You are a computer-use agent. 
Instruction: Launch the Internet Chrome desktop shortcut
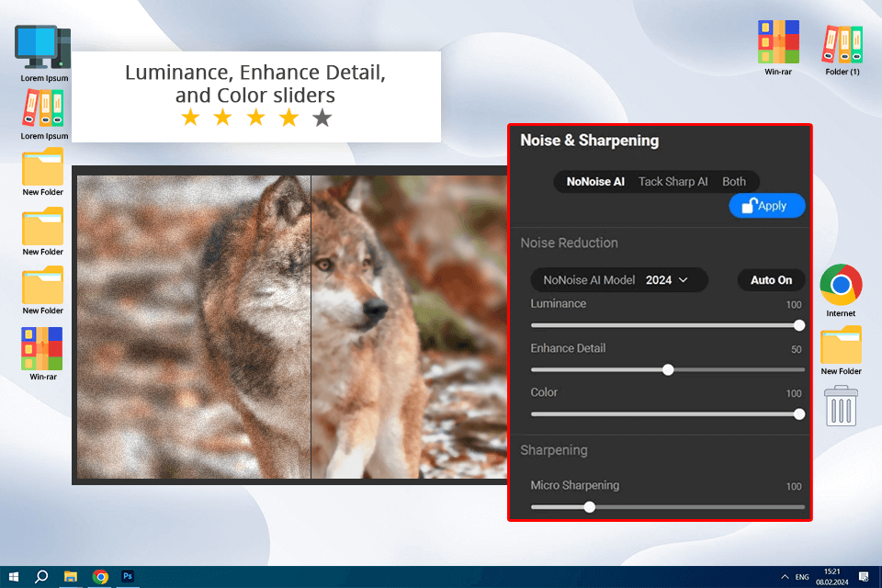coord(841,286)
